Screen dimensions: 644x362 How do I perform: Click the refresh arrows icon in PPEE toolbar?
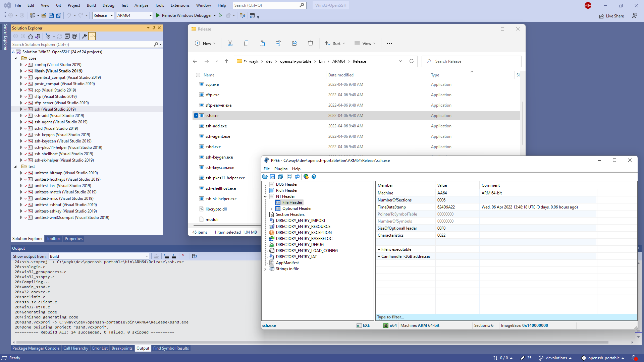297,177
